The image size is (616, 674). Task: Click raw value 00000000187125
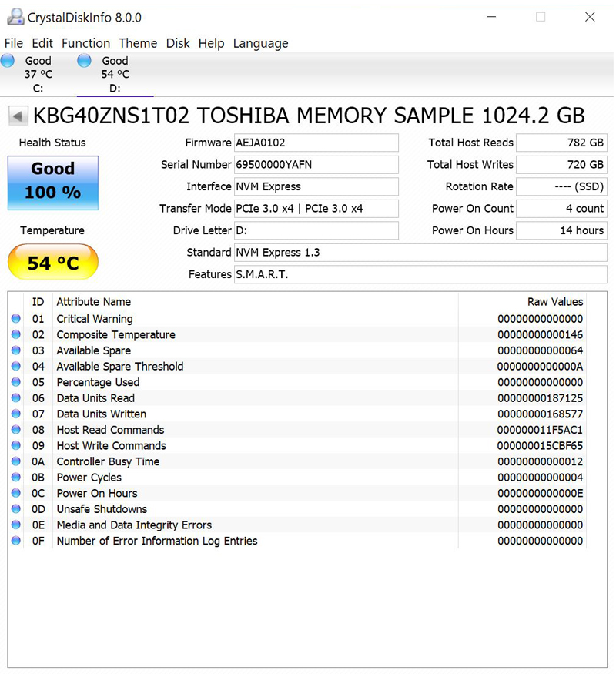pos(540,398)
